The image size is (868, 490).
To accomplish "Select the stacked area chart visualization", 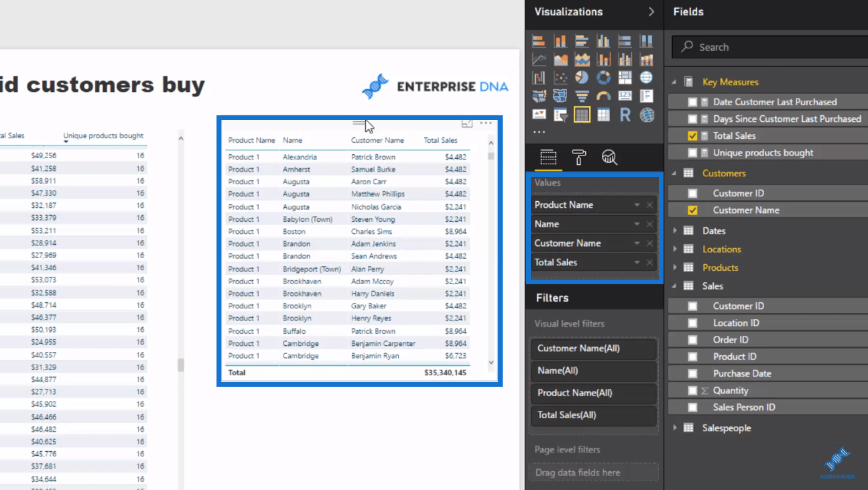I will coord(582,60).
